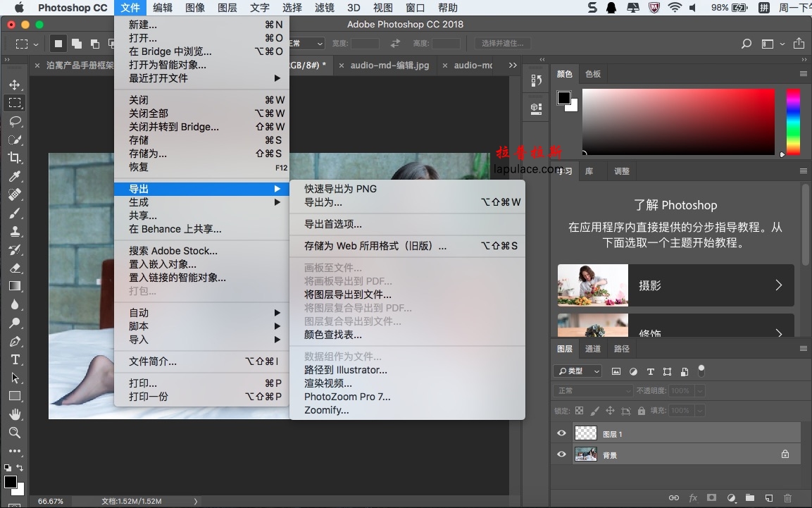Delete layer with the trash icon
The width and height of the screenshot is (812, 508).
[787, 498]
